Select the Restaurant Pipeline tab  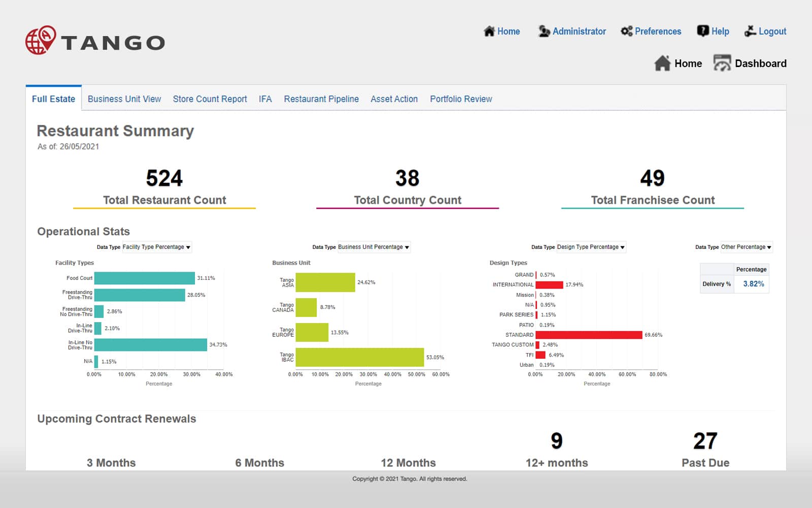click(x=321, y=99)
